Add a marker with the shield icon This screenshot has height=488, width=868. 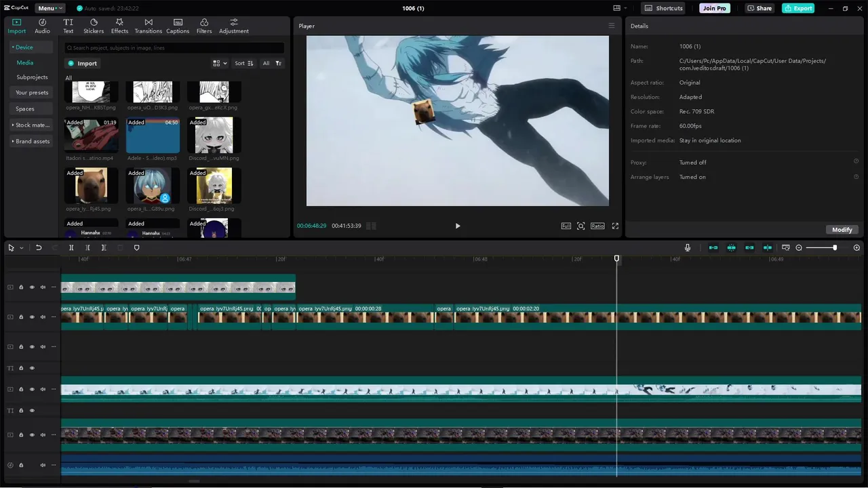click(x=136, y=248)
